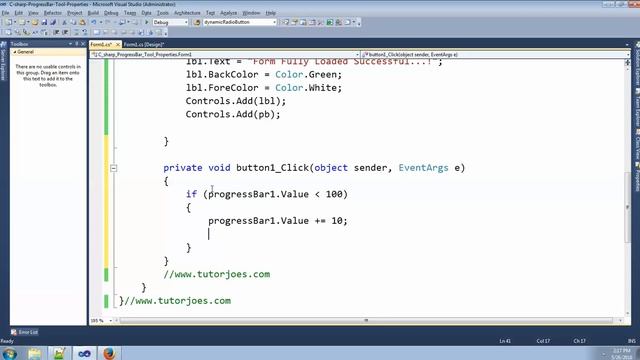This screenshot has height=360, width=640.
Task: Open the Help menu
Action: pyautogui.click(x=271, y=13)
